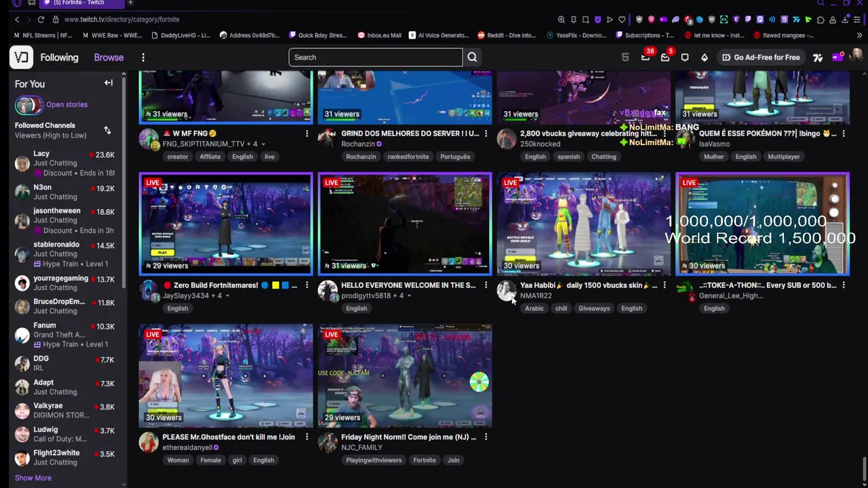868x488 pixels.
Task: Click the Rochanzin channel name link
Action: pyautogui.click(x=358, y=144)
